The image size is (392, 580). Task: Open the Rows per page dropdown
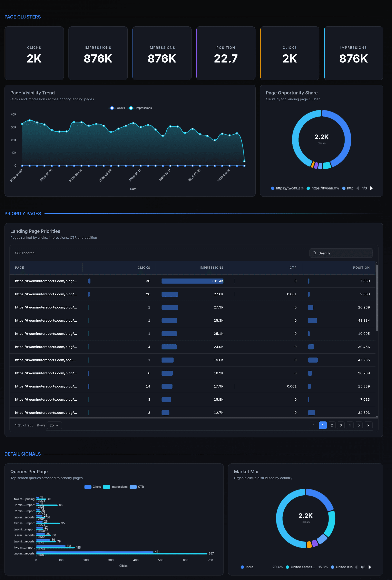click(54, 425)
